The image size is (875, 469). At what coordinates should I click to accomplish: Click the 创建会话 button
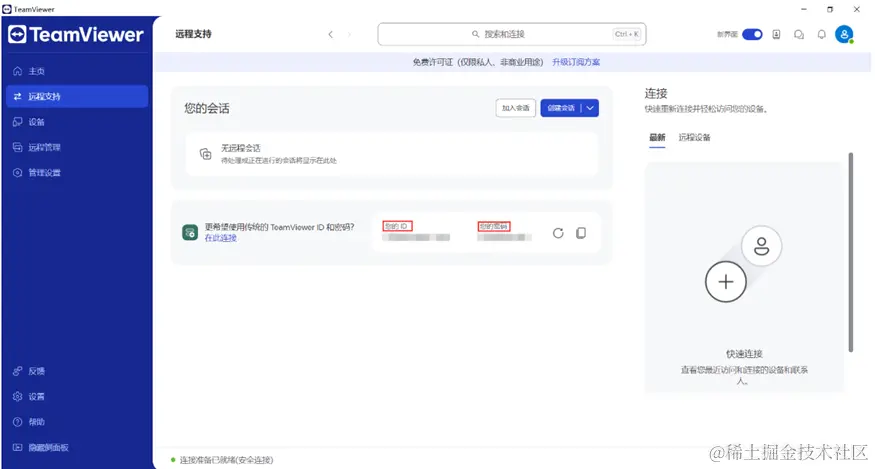click(x=561, y=108)
